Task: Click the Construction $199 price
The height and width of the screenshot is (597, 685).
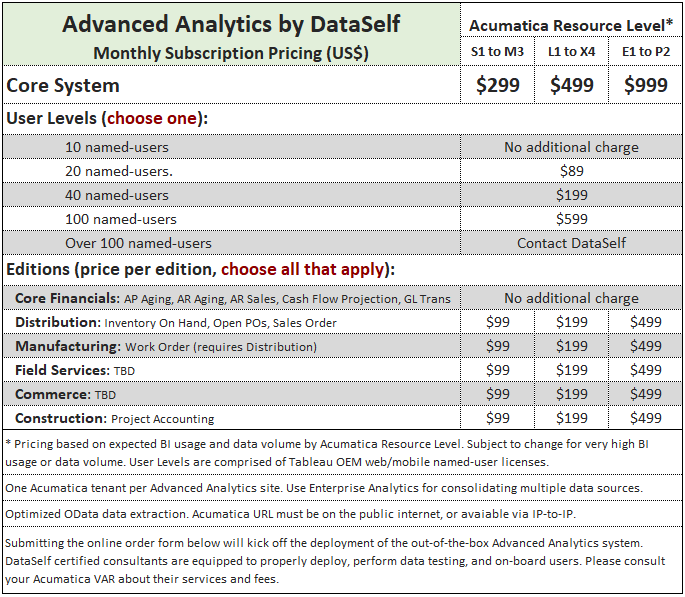Action: click(571, 418)
